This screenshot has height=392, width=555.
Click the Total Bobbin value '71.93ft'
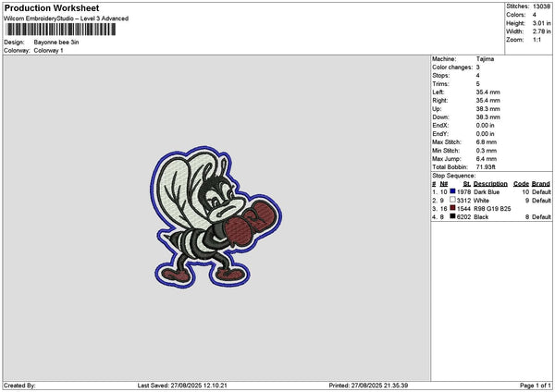[486, 167]
